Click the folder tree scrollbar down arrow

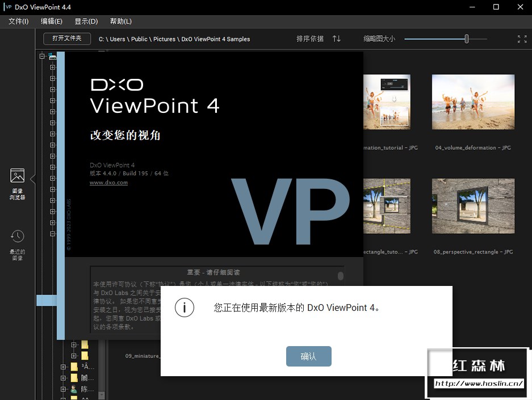pyautogui.click(x=102, y=395)
